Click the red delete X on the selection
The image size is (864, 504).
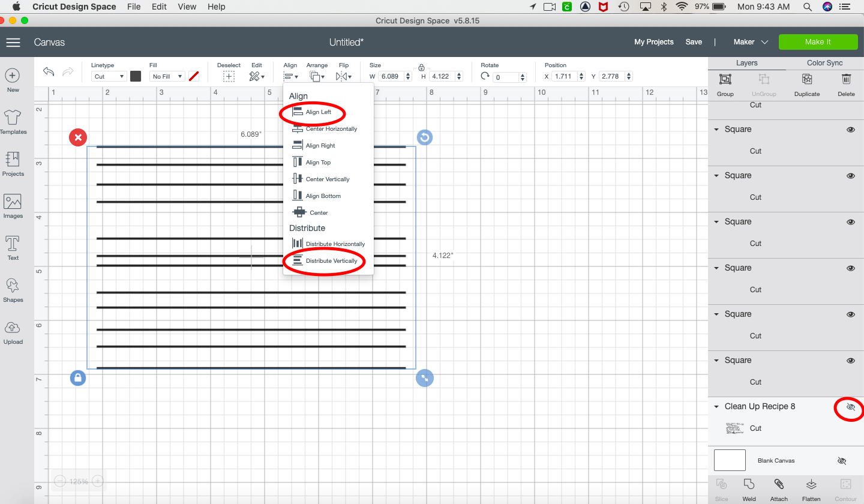[78, 137]
